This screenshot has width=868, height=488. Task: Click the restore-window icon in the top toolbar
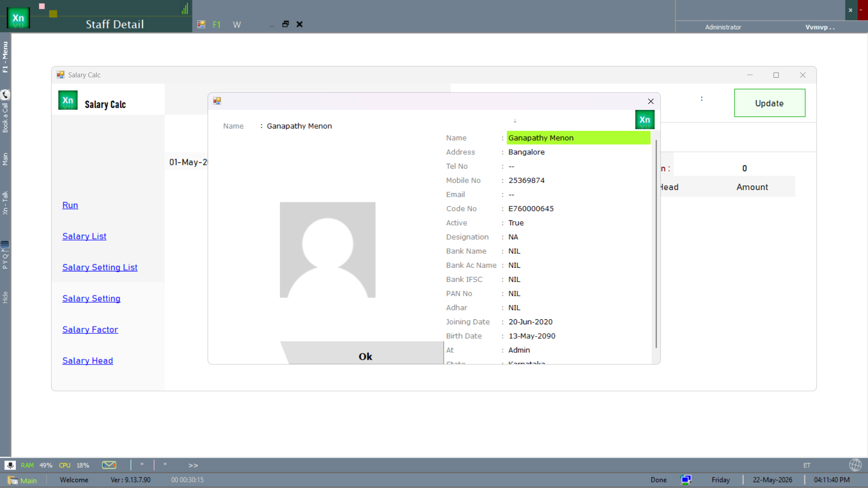click(x=285, y=24)
